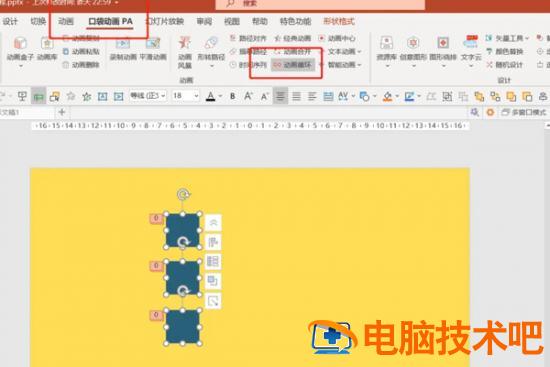Switch to 特色功能 features tab
The width and height of the screenshot is (550, 367).
(295, 21)
